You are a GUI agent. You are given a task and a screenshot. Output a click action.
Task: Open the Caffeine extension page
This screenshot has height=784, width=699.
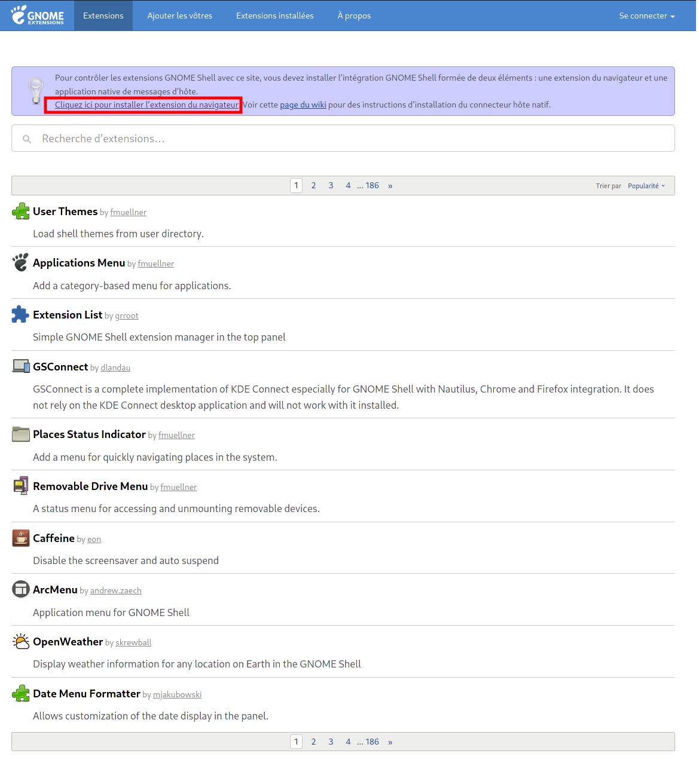[54, 538]
